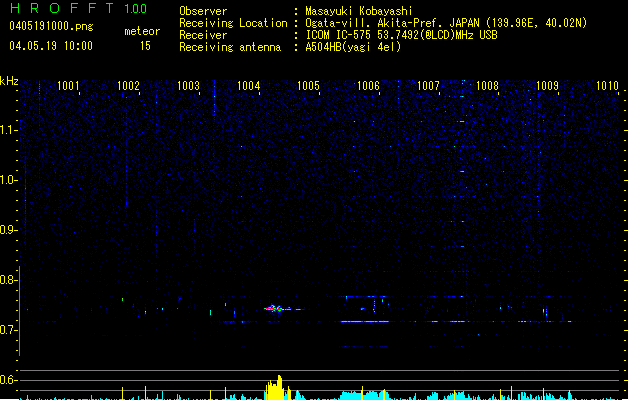Click the Receiving antenna label

(230, 47)
